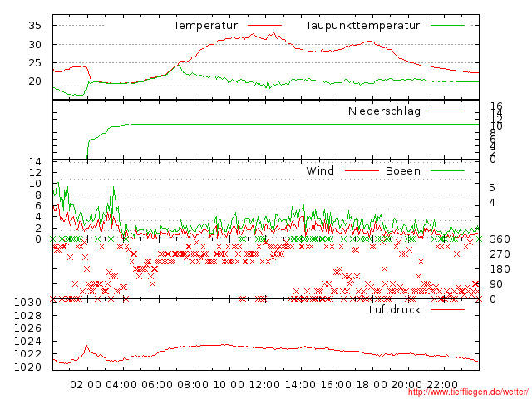The height and width of the screenshot is (399, 532).
Task: Click the 1026 pressure axis value
Action: click(x=27, y=328)
